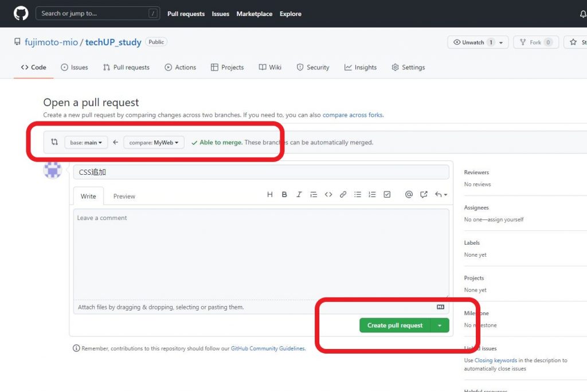Viewport: 587px width, 392px height.
Task: Insert a bulleted list
Action: pos(358,195)
